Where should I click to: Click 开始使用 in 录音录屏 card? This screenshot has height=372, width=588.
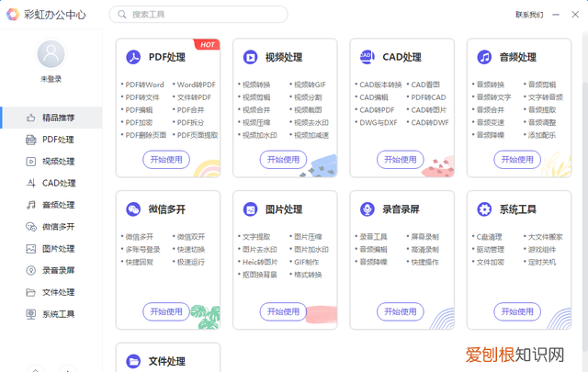coord(401,311)
